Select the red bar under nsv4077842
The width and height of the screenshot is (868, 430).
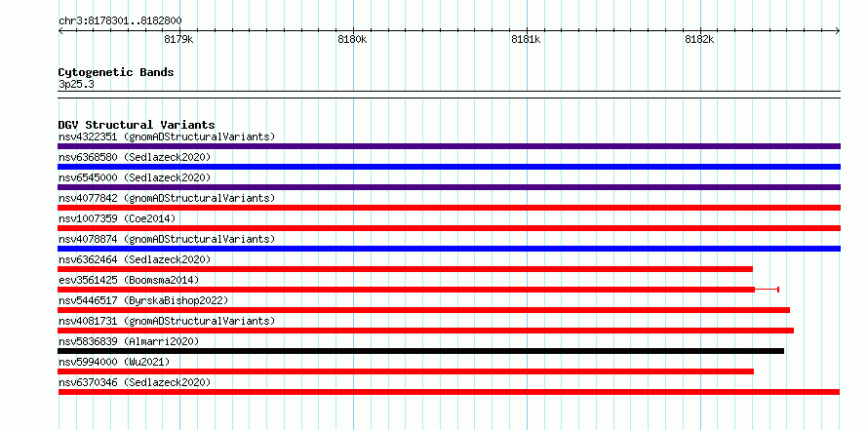tap(449, 208)
